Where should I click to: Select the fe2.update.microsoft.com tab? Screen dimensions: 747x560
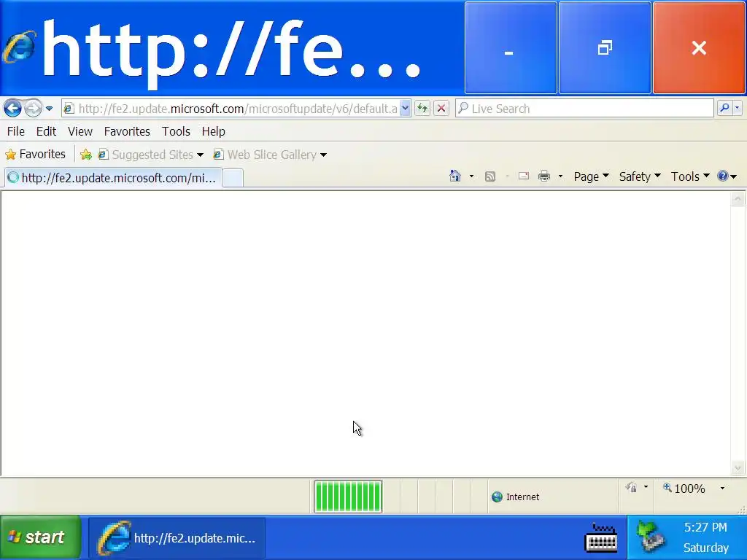tap(113, 178)
